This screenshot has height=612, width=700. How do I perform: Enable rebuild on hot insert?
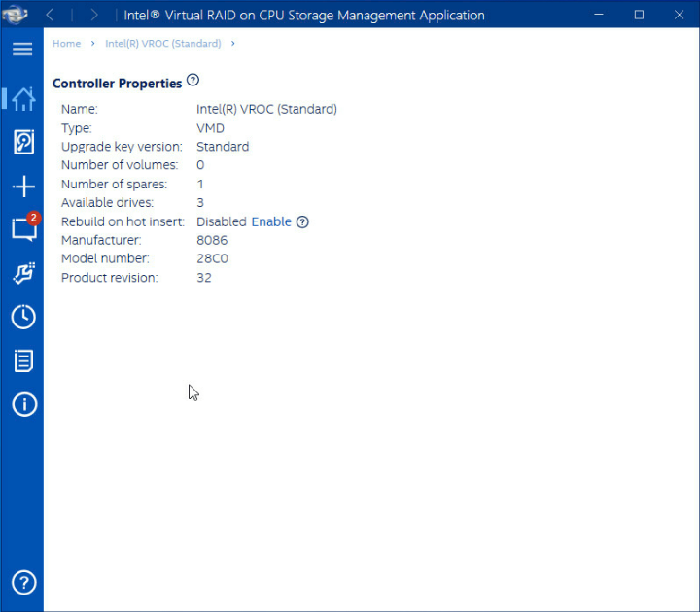pos(271,221)
